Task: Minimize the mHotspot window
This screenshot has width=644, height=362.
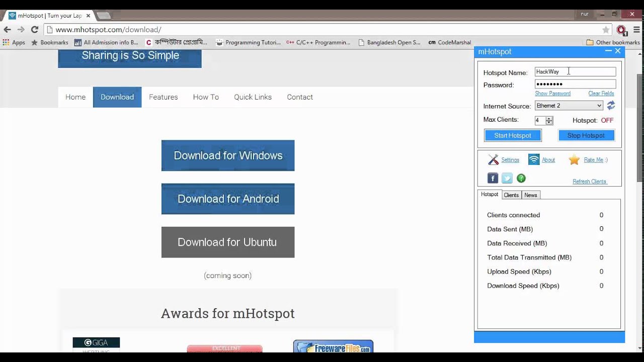Action: (x=608, y=51)
